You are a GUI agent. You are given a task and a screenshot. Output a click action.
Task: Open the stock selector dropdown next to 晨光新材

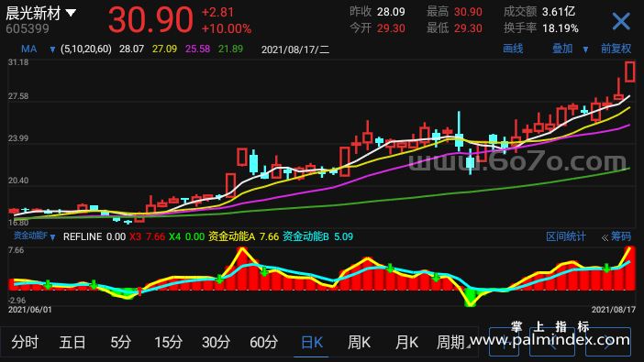pos(71,13)
